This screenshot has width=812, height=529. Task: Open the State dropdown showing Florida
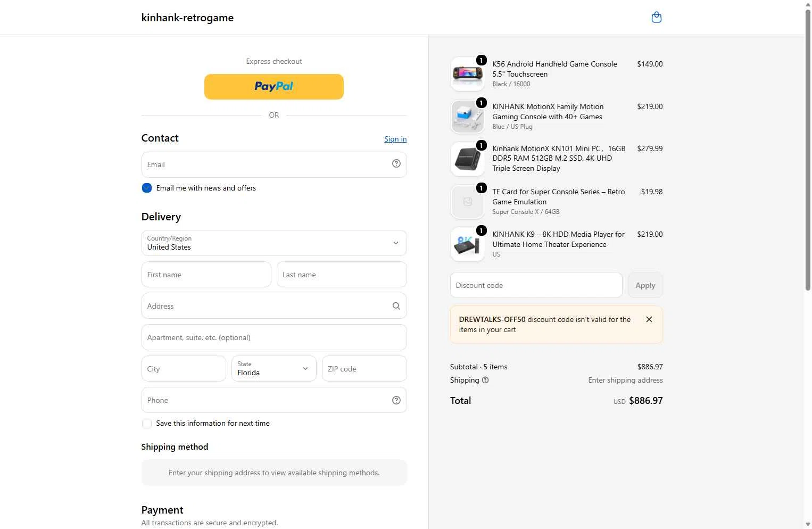click(274, 369)
